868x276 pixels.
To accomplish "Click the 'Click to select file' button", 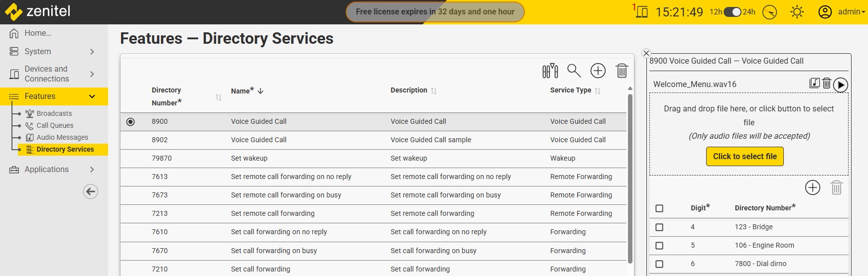I will click(745, 156).
